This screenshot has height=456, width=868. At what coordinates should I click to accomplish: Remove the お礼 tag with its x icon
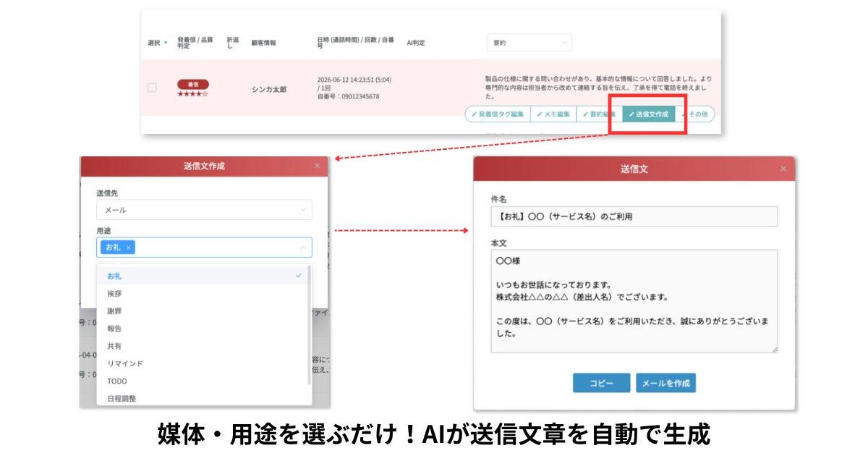[128, 248]
